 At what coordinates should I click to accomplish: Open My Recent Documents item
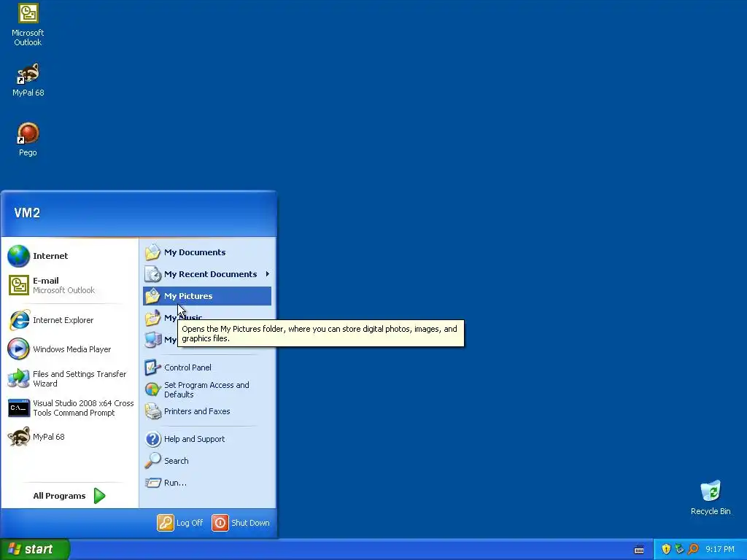(x=207, y=274)
